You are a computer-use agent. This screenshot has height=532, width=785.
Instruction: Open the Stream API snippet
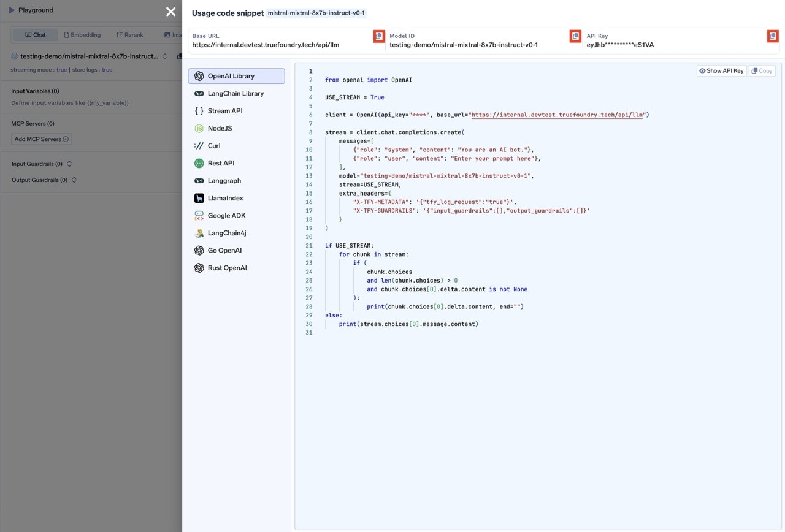(x=236, y=111)
